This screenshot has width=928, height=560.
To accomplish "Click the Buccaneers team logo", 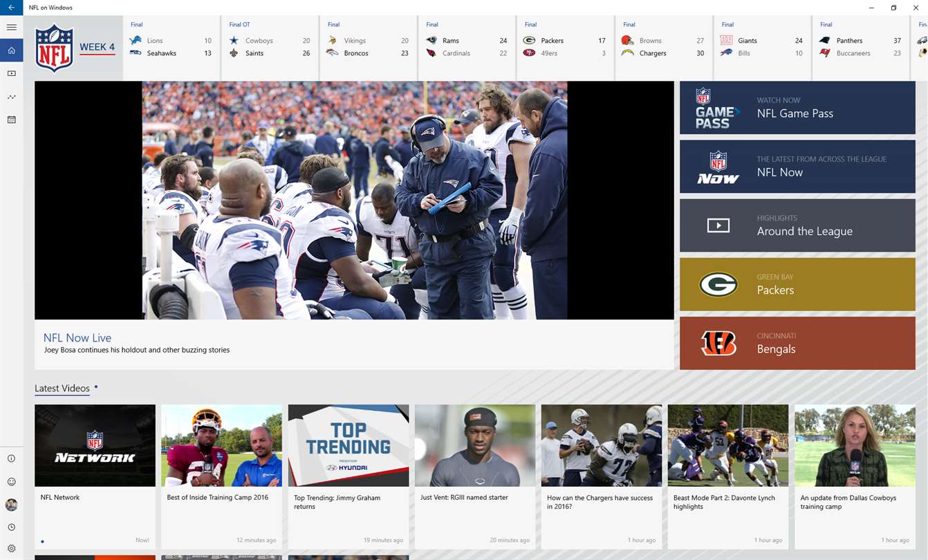I will tap(825, 53).
